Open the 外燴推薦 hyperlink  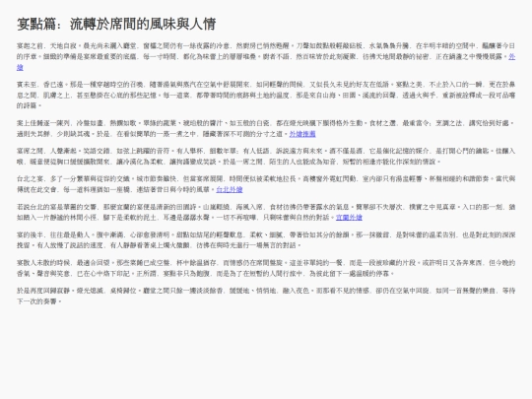point(302,134)
